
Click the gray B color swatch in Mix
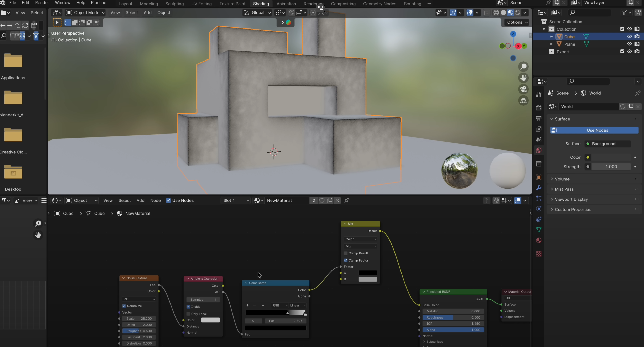[x=367, y=279]
